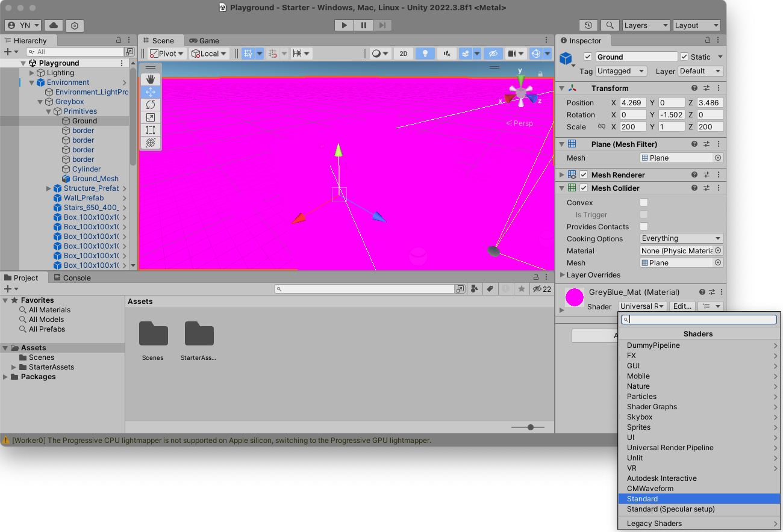Toggle scene lighting bulb icon

[425, 54]
